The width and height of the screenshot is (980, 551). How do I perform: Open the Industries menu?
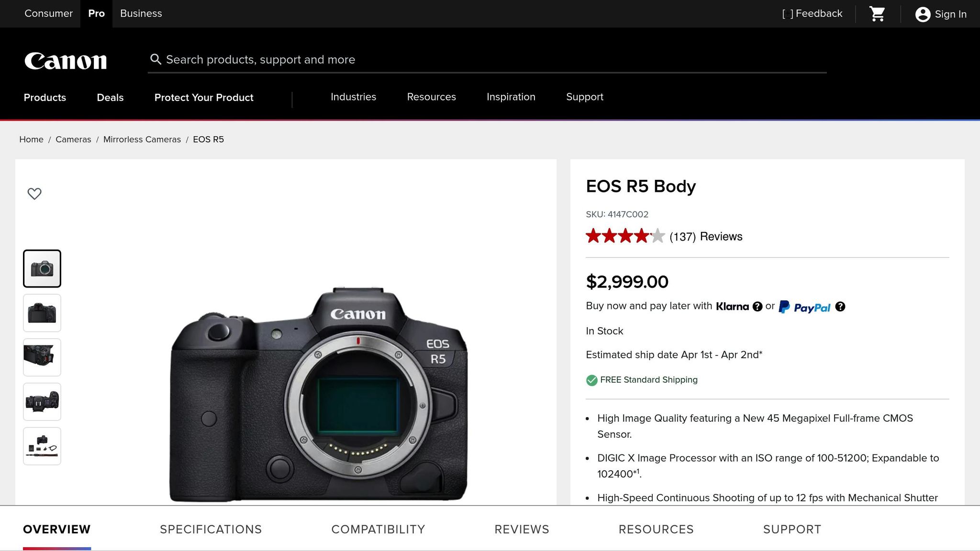[353, 97]
